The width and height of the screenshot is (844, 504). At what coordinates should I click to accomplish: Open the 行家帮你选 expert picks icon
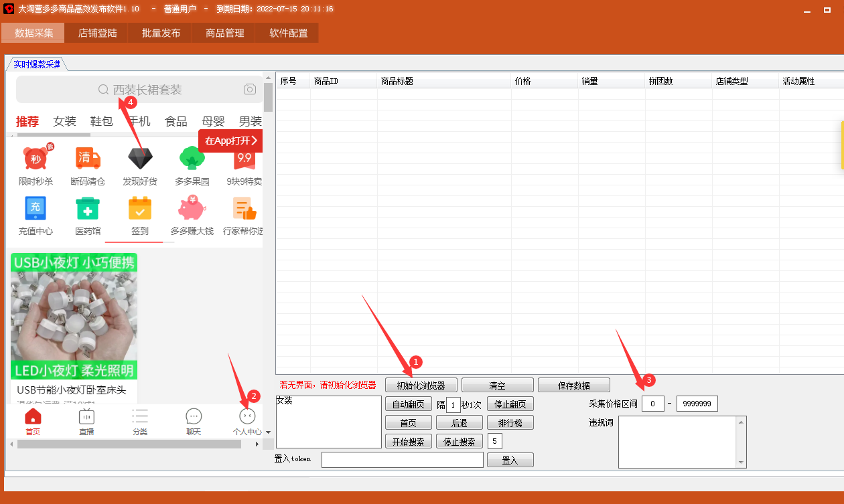click(243, 216)
